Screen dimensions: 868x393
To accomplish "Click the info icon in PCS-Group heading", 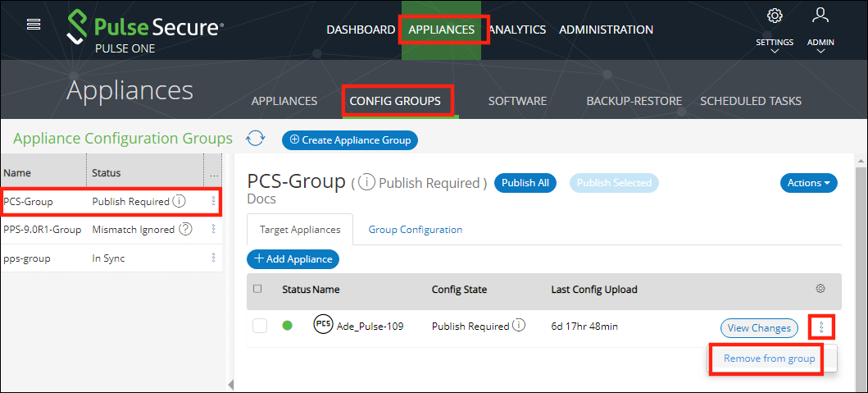I will (366, 182).
